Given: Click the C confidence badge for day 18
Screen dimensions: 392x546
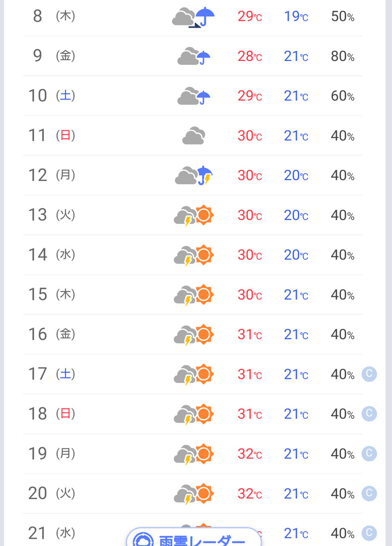Looking at the screenshot, I should click(x=369, y=414).
